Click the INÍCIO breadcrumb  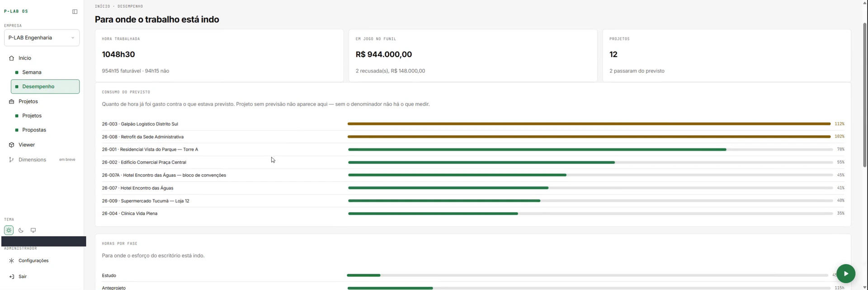coord(103,6)
